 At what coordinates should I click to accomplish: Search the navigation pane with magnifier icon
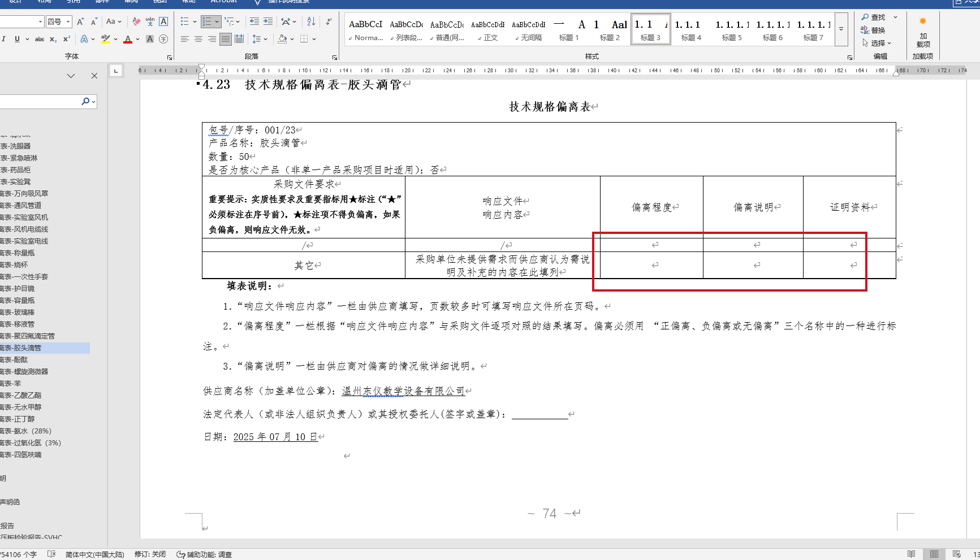[85, 101]
